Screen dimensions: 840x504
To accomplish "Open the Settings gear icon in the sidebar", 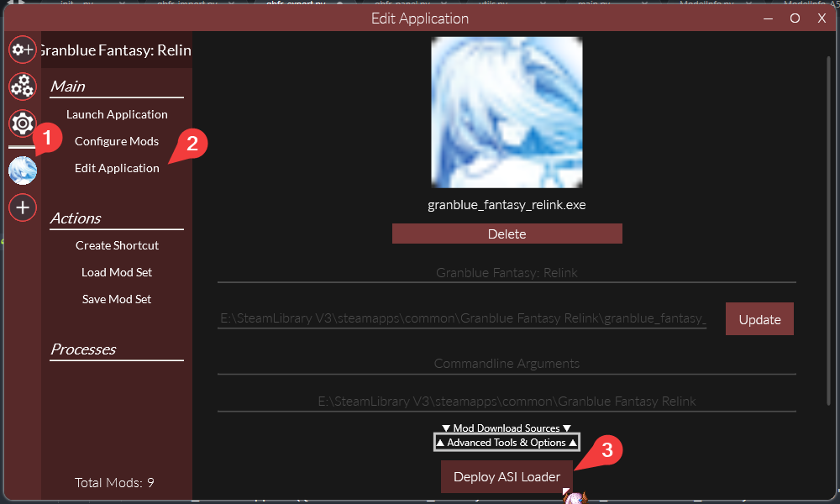I will [23, 123].
